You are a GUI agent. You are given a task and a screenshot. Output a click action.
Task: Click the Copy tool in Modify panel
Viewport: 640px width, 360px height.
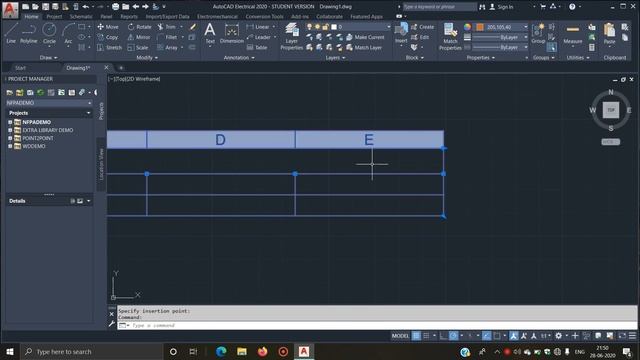coord(108,37)
